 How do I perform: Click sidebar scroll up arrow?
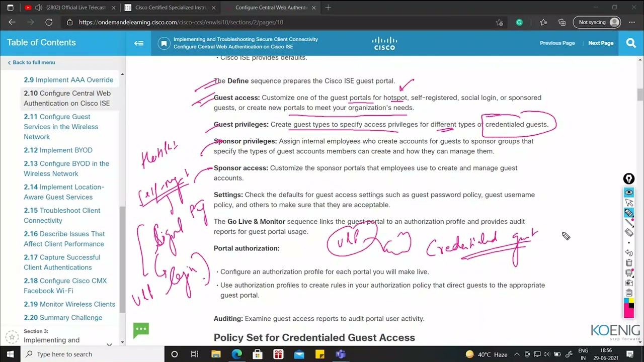[122, 74]
